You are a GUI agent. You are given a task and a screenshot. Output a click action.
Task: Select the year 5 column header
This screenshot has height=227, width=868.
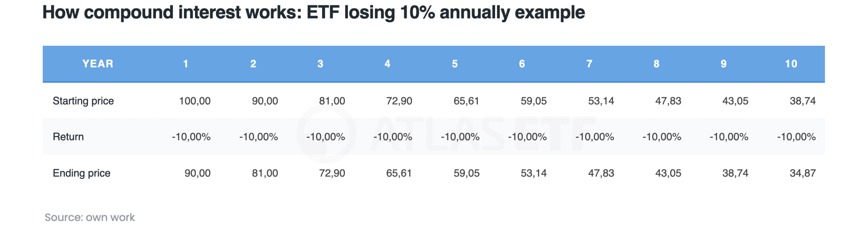point(455,64)
